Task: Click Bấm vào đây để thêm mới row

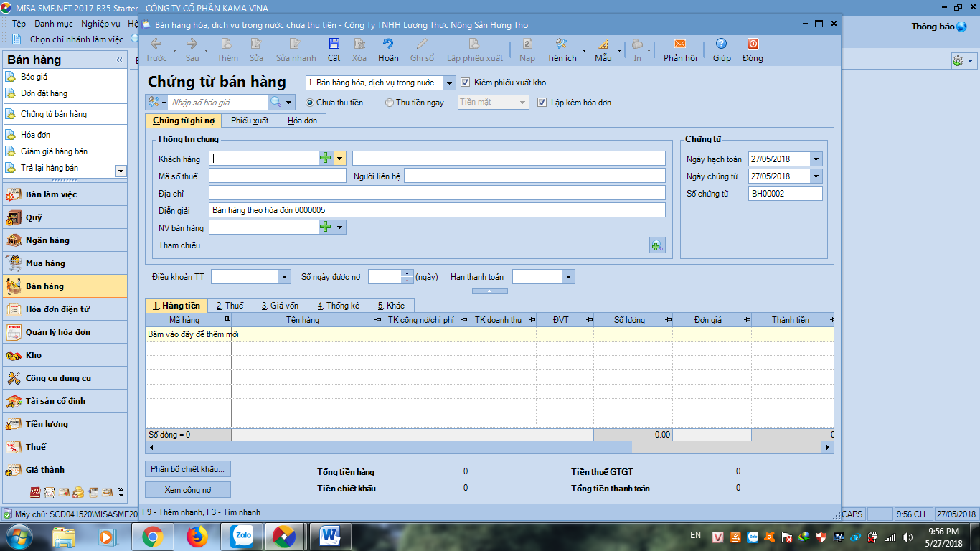Action: (x=489, y=334)
